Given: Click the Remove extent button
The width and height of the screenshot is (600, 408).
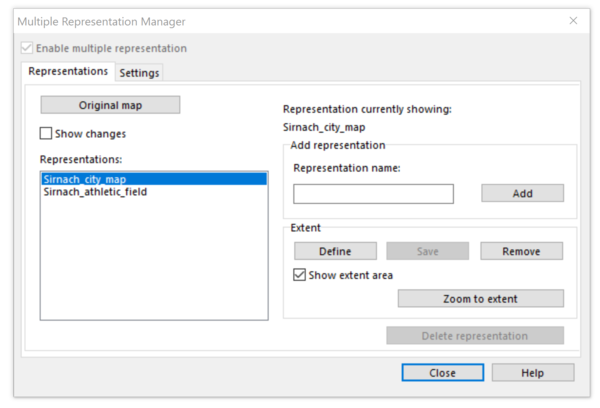Looking at the screenshot, I should (x=522, y=251).
